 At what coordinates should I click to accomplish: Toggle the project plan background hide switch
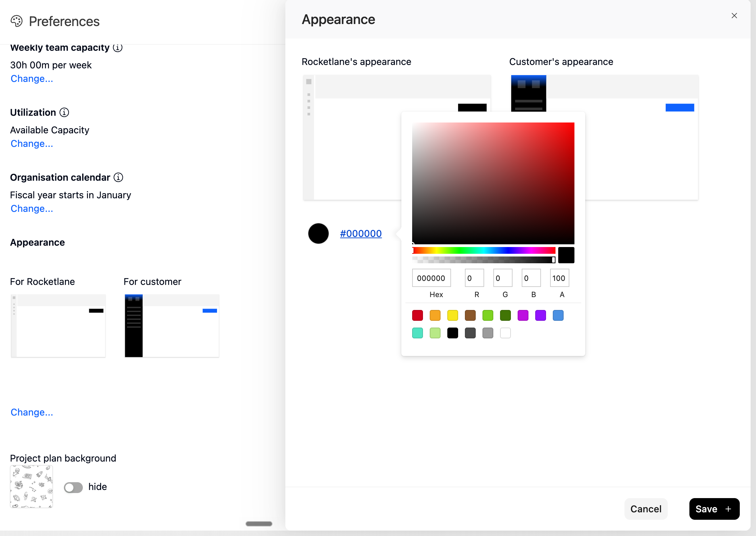click(73, 487)
